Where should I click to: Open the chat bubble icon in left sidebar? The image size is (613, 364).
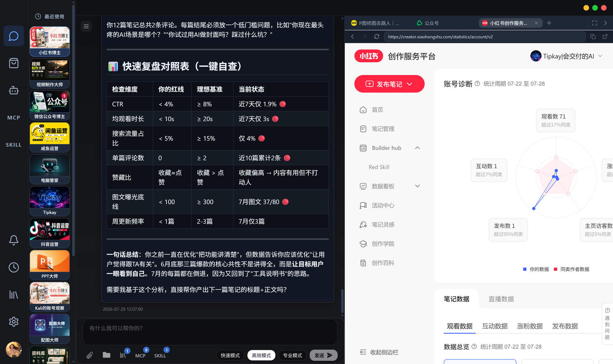tap(13, 36)
